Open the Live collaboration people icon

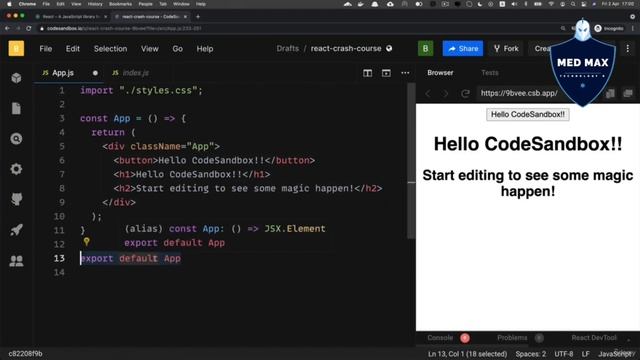(x=16, y=260)
